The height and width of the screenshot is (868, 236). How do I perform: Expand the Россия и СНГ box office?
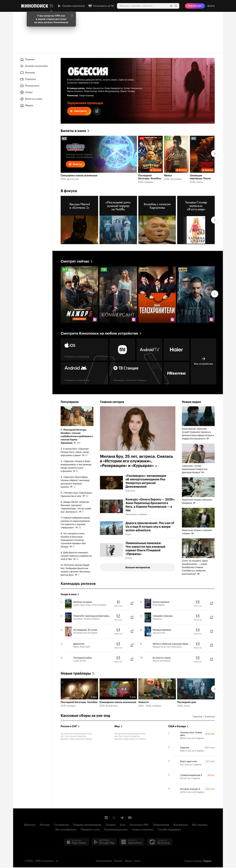tap(70, 726)
